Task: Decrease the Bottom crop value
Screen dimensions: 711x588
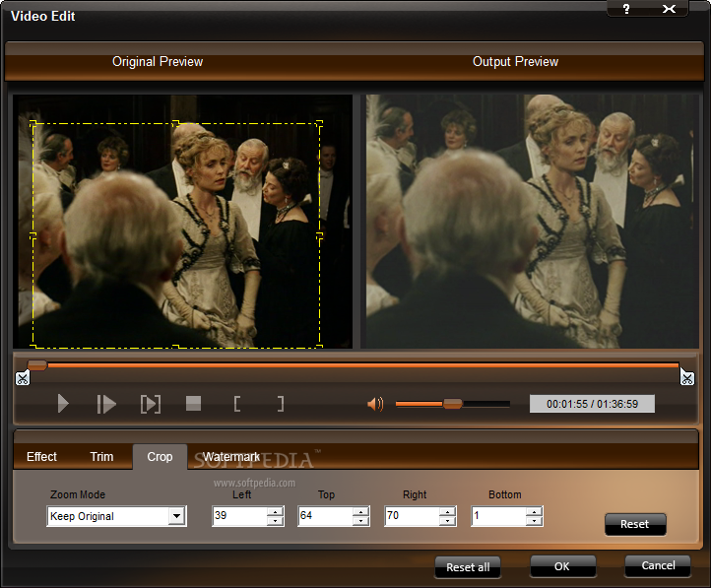Action: pyautogui.click(x=534, y=521)
